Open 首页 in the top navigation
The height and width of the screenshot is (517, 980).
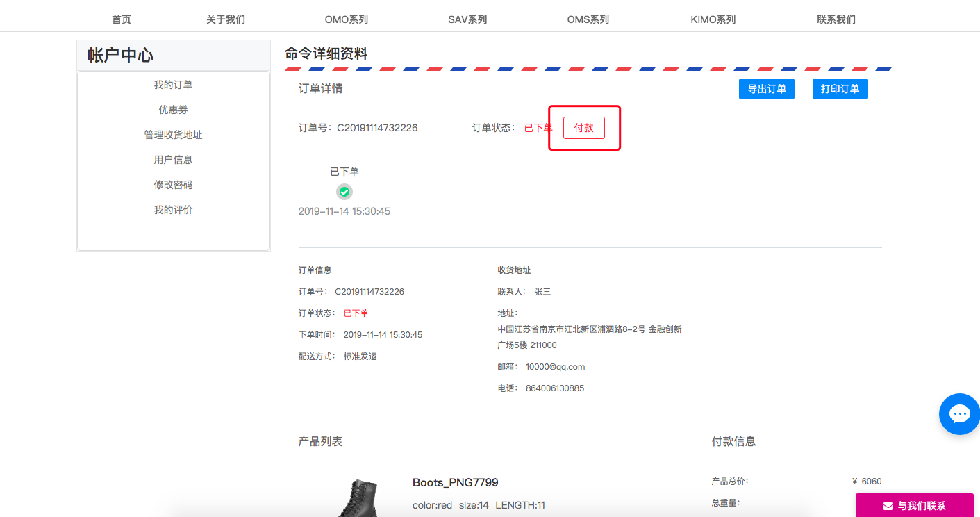(121, 19)
